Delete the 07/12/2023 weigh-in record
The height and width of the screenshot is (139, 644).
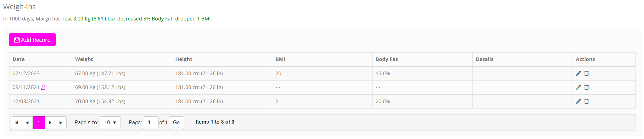click(586, 73)
